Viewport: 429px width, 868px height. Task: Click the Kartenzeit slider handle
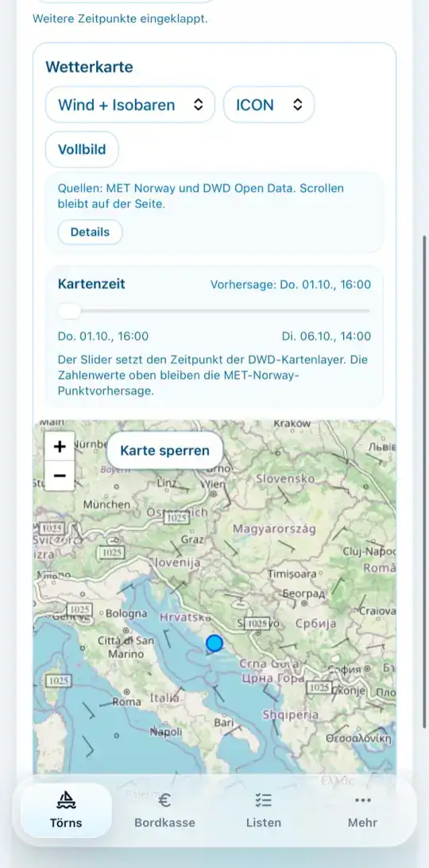tap(69, 311)
